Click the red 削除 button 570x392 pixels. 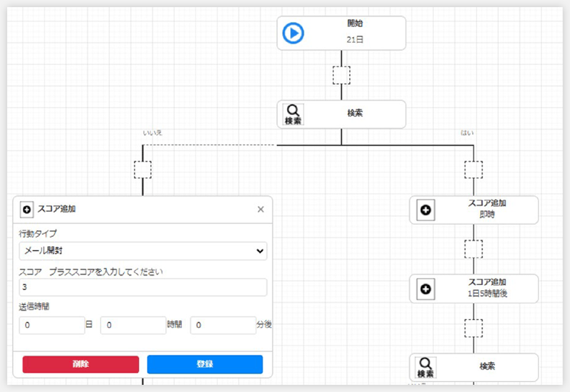pyautogui.click(x=81, y=364)
